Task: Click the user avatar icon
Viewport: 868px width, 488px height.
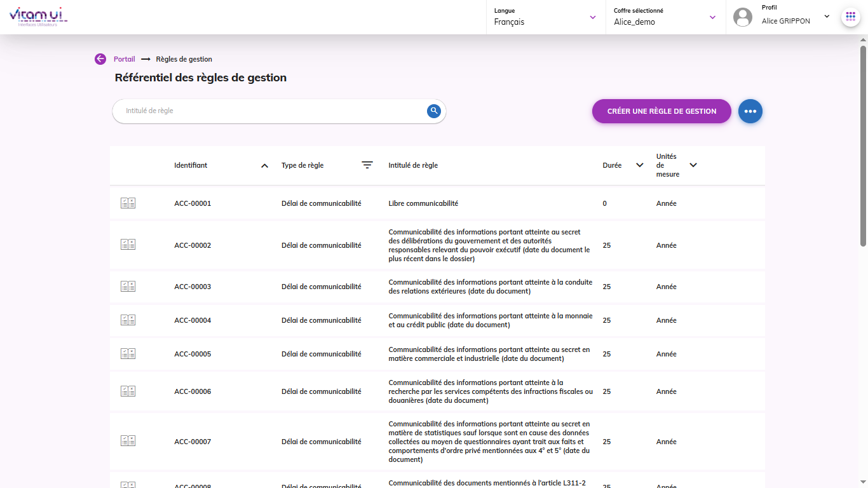Action: coord(743,17)
